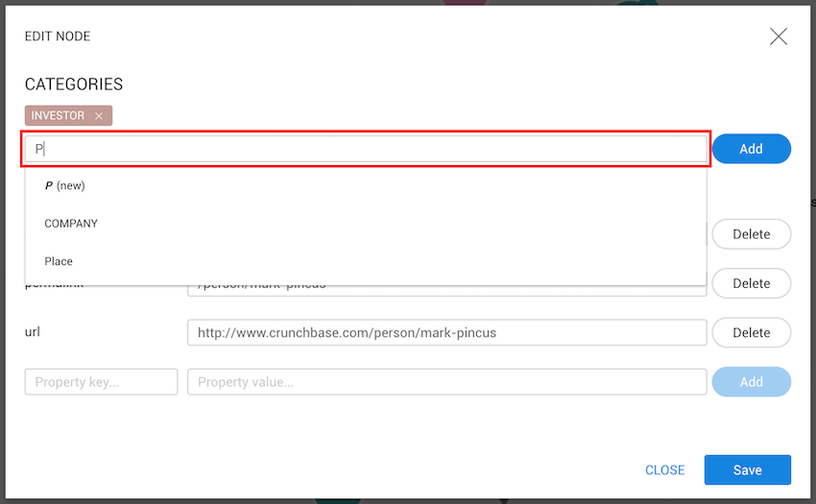Delete the permalink property
The height and width of the screenshot is (504, 816).
coord(751,283)
